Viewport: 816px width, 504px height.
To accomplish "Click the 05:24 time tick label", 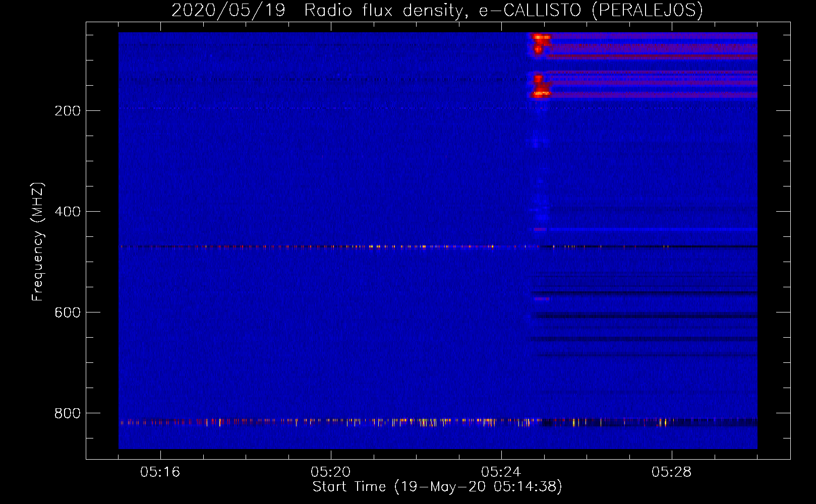I will (501, 472).
